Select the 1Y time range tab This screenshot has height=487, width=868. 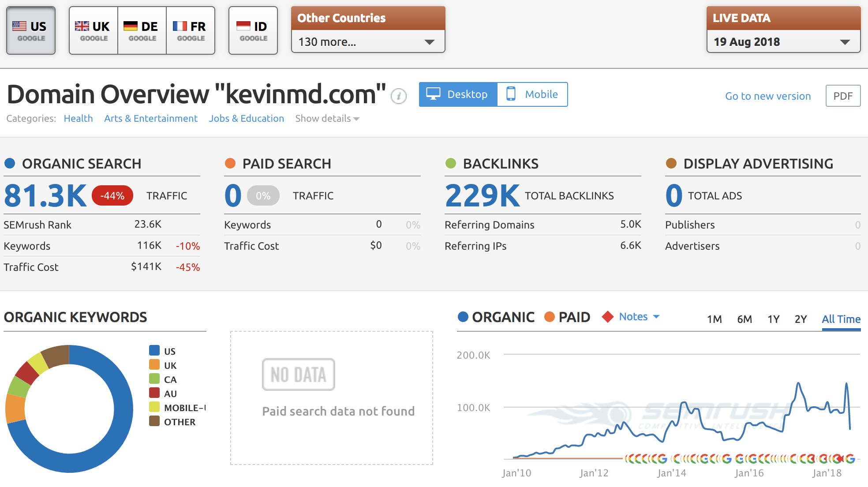pos(774,319)
